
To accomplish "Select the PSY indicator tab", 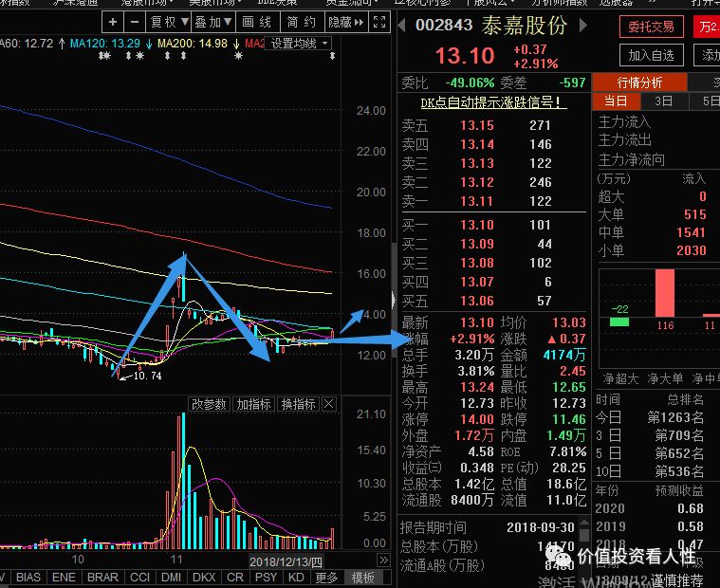I will 266,577.
